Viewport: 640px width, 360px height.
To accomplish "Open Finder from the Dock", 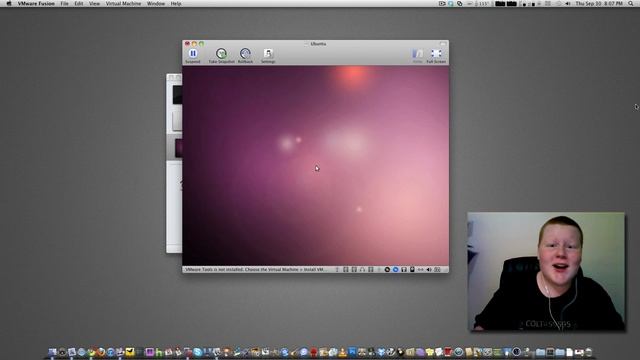I will click(52, 352).
